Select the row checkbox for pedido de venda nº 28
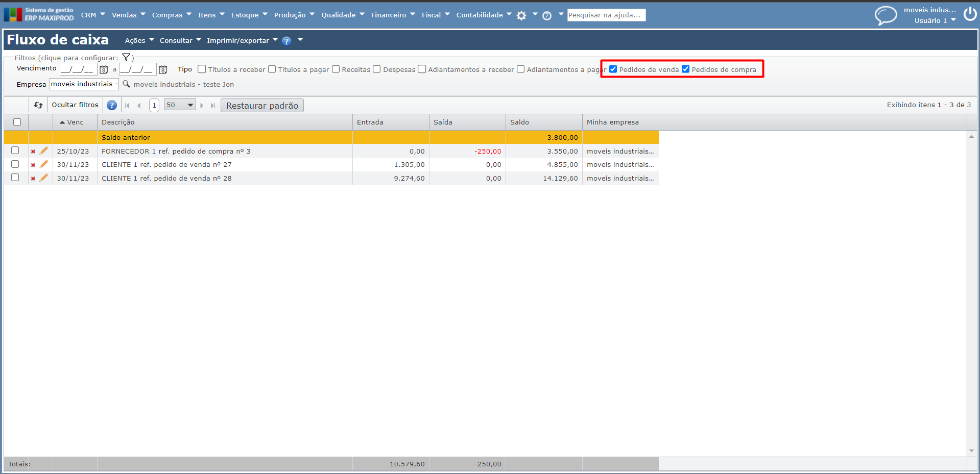The image size is (980, 474). coord(15,178)
